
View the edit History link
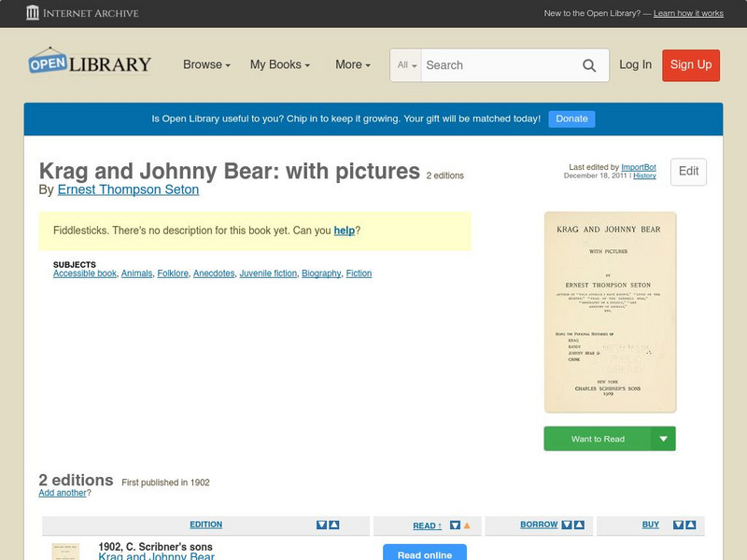[x=644, y=177]
